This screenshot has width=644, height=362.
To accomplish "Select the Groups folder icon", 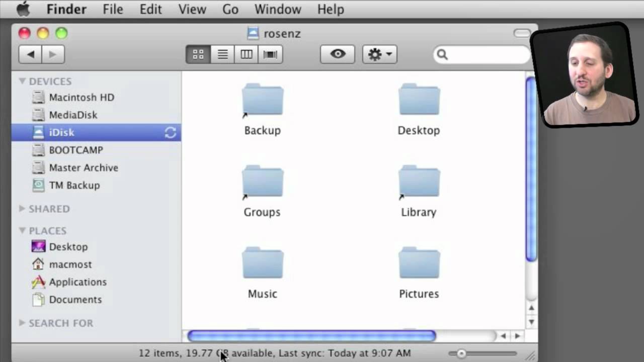I will [x=263, y=182].
